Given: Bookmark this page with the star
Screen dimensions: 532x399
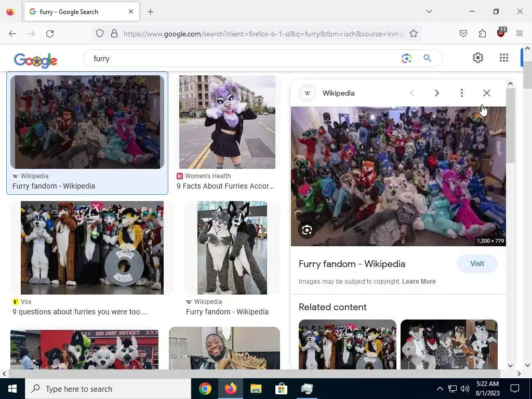Looking at the screenshot, I should 413,34.
